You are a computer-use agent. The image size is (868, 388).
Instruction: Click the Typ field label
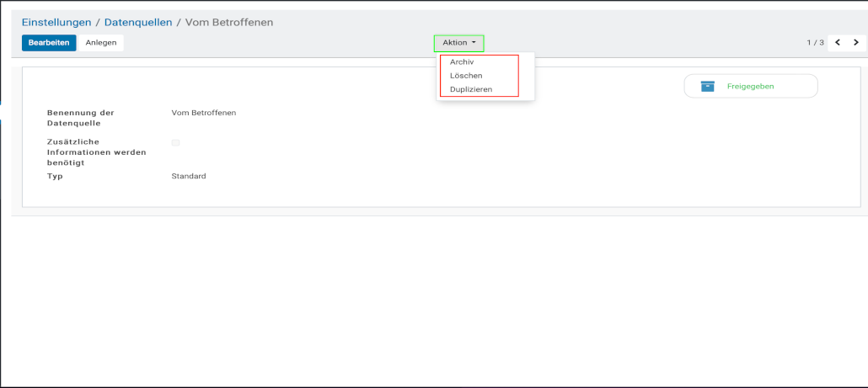click(55, 177)
